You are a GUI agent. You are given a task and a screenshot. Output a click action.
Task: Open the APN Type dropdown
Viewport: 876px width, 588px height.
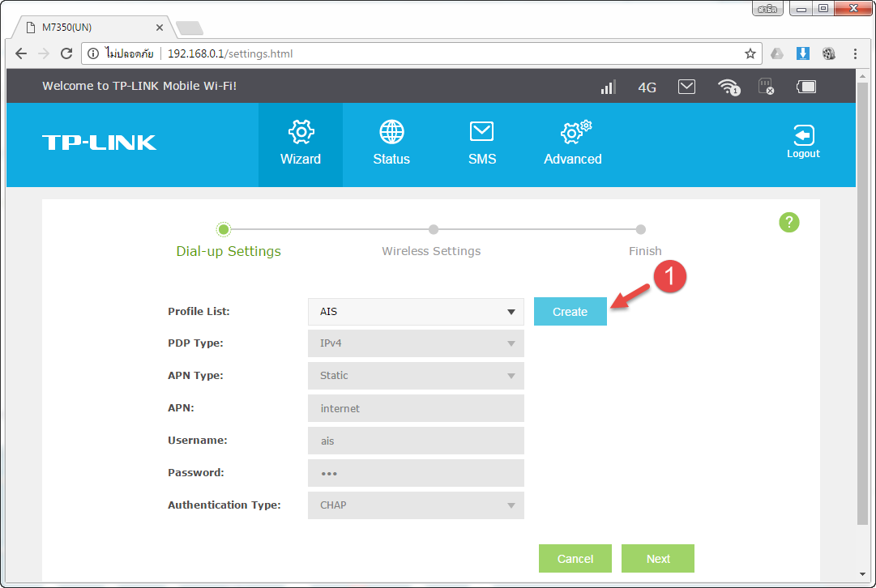click(416, 376)
